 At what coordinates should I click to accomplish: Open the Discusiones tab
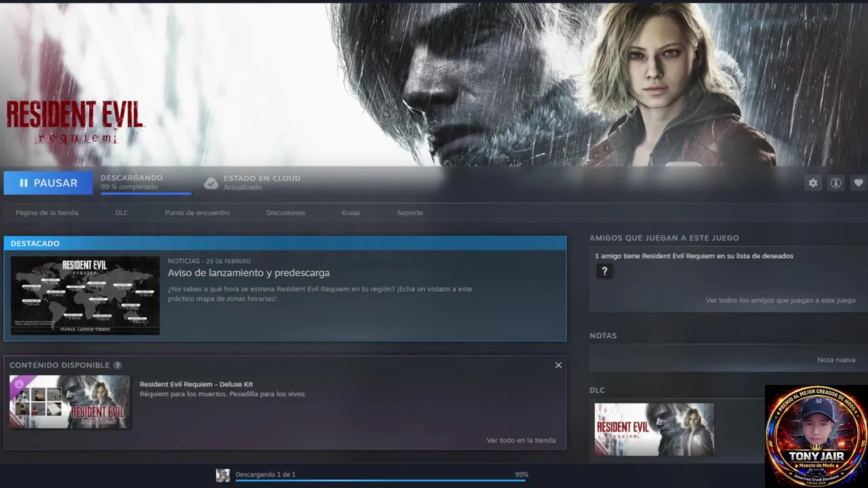285,213
